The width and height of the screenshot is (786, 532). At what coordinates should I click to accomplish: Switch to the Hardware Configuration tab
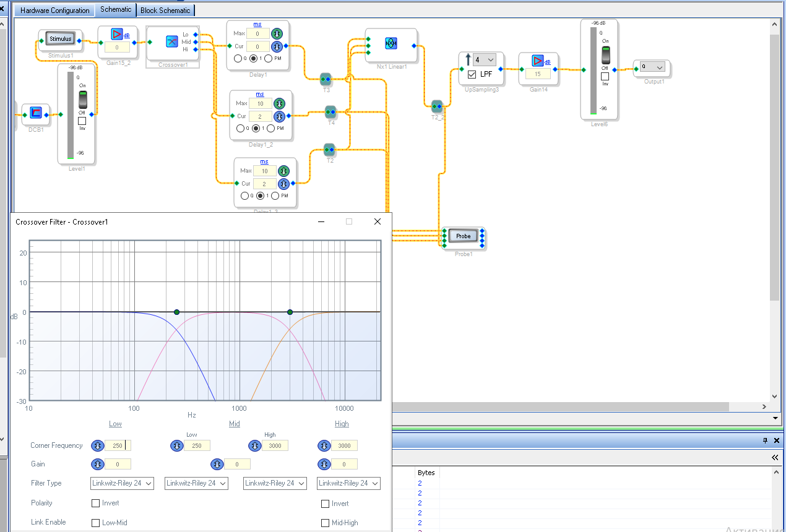point(56,11)
